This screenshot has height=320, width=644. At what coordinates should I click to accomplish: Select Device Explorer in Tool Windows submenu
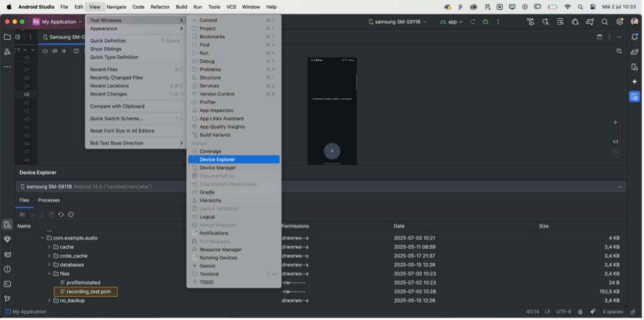(234, 159)
